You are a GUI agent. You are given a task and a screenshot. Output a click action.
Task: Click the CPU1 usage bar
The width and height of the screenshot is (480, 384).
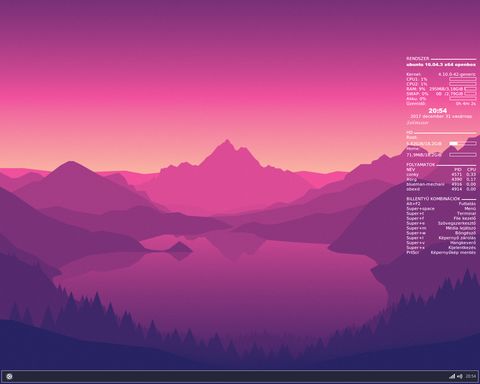point(463,79)
